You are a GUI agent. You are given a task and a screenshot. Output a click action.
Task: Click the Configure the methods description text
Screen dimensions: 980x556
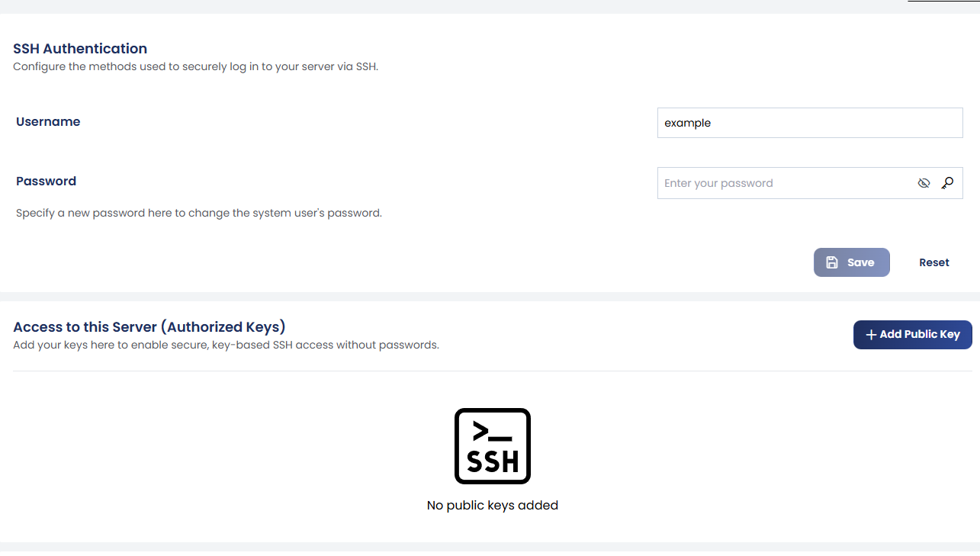click(x=196, y=66)
